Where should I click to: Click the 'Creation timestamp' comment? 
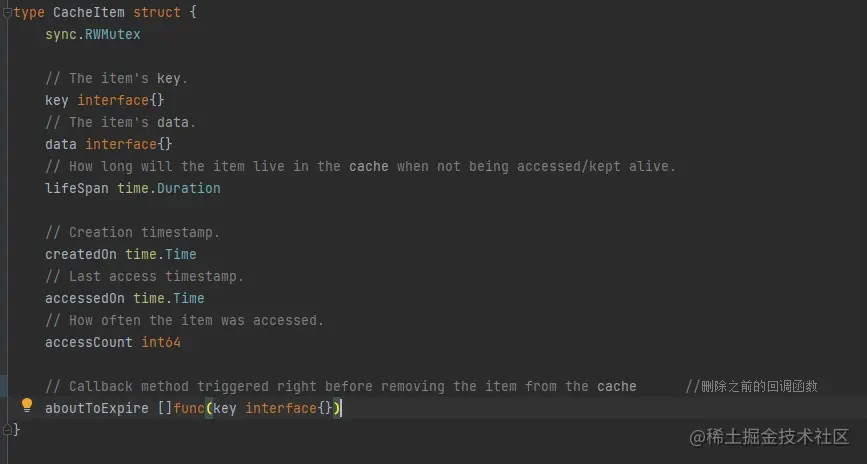point(133,232)
